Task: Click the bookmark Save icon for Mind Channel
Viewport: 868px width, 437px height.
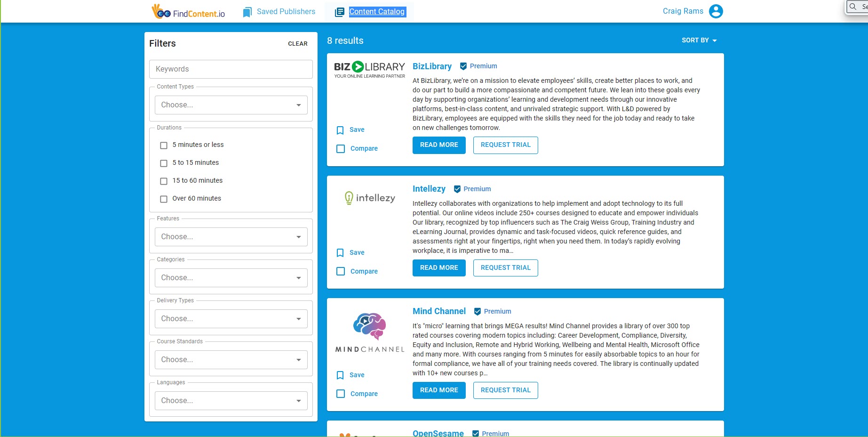Action: click(340, 375)
